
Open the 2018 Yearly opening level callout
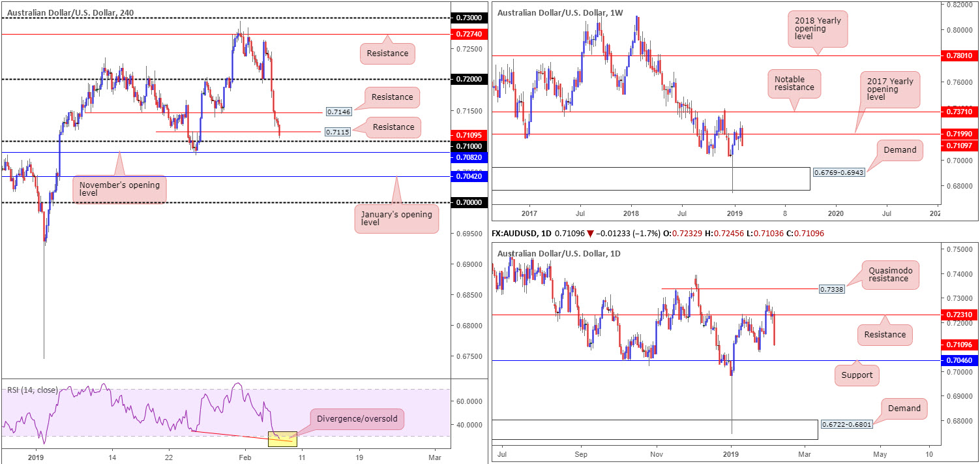tap(817, 30)
